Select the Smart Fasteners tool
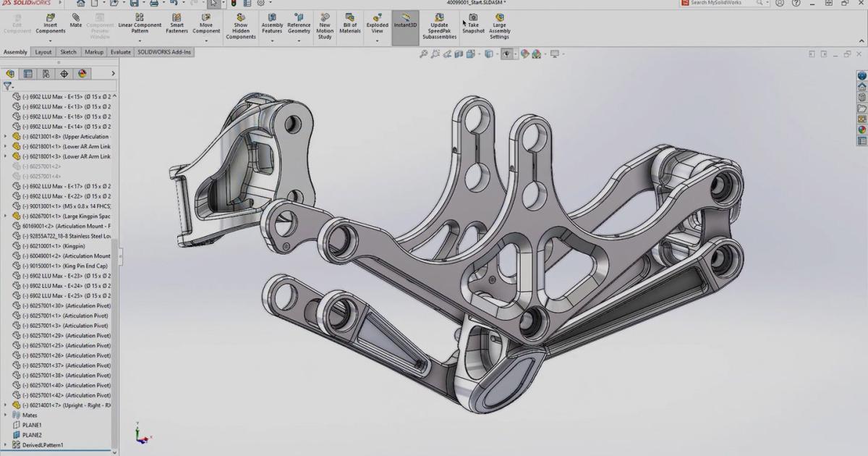The width and height of the screenshot is (868, 456). click(x=176, y=22)
